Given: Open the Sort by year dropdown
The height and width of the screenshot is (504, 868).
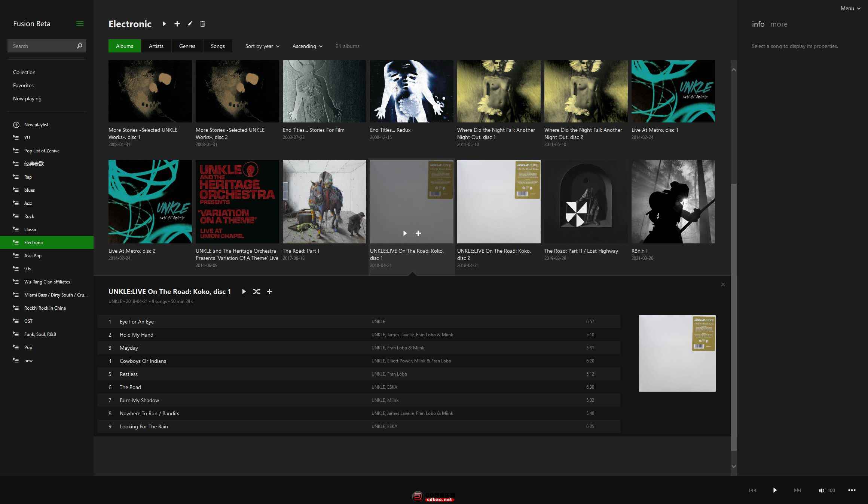Looking at the screenshot, I should pos(262,46).
